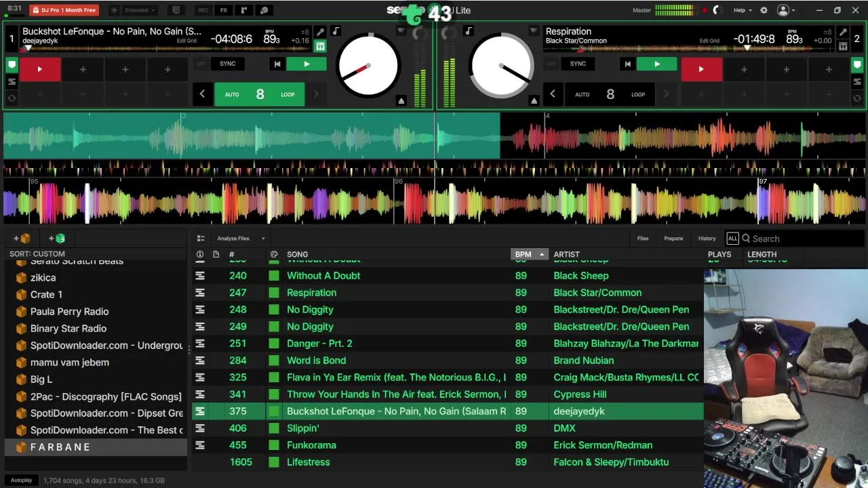Open the History tab
Screen dimensions: 868x488
[707, 239]
